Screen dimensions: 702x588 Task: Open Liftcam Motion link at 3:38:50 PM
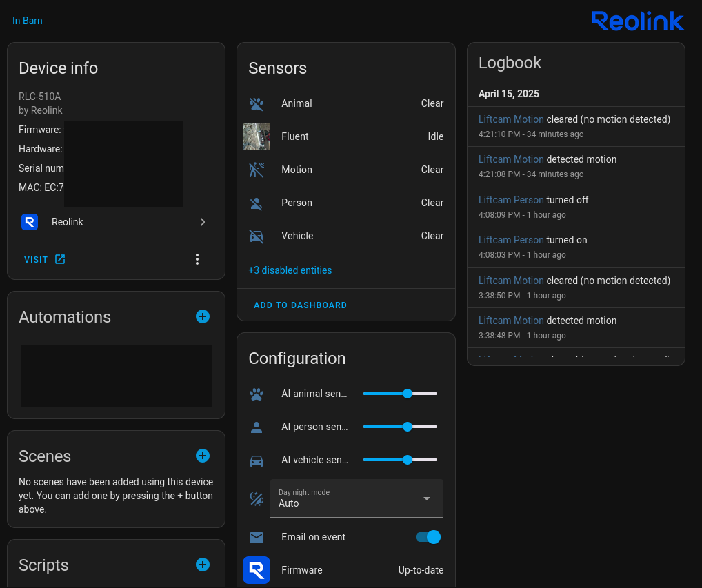point(511,281)
